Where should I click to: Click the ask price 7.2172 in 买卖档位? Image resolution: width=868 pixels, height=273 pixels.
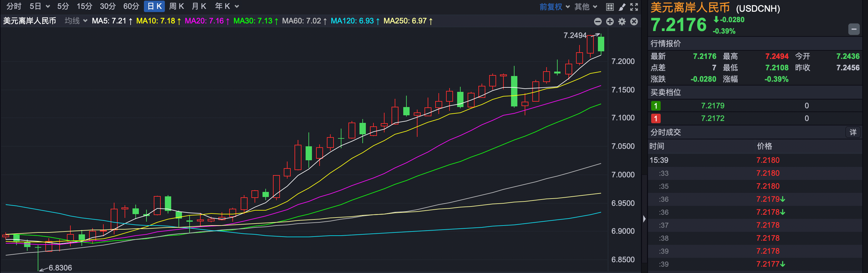[x=713, y=118]
